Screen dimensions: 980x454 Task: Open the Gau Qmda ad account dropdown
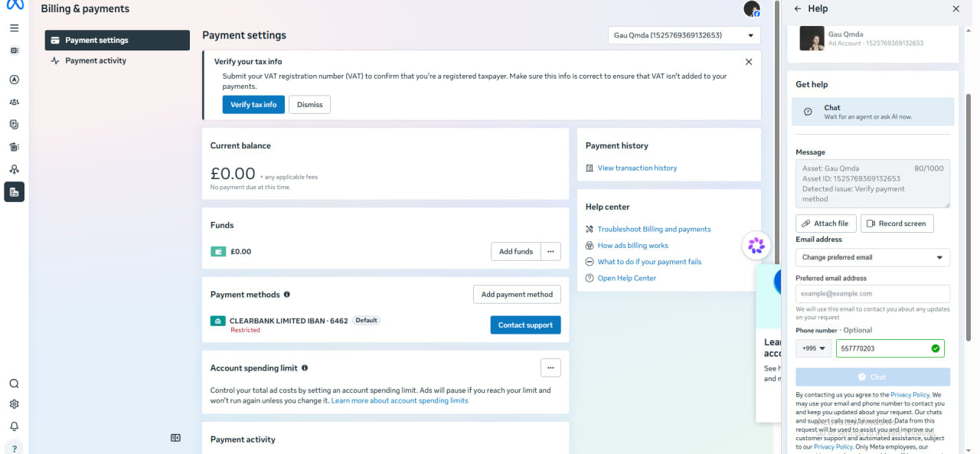(684, 35)
